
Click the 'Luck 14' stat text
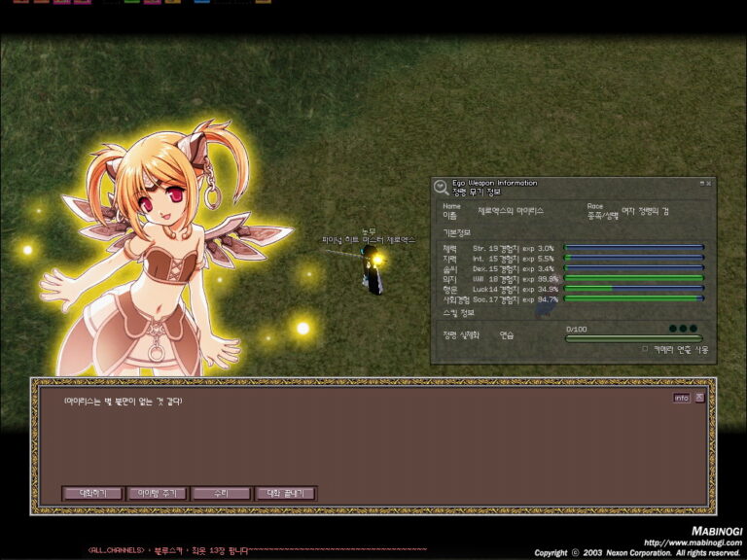(485, 289)
